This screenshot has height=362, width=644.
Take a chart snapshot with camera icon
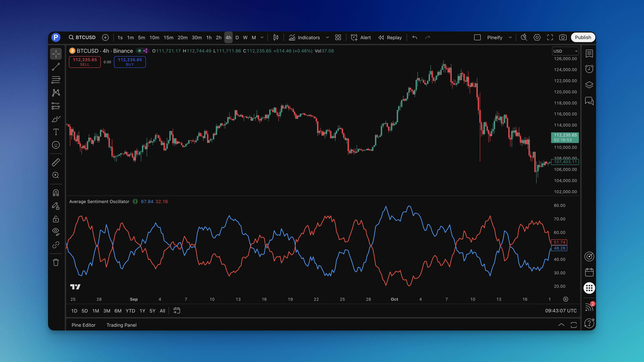tap(563, 38)
